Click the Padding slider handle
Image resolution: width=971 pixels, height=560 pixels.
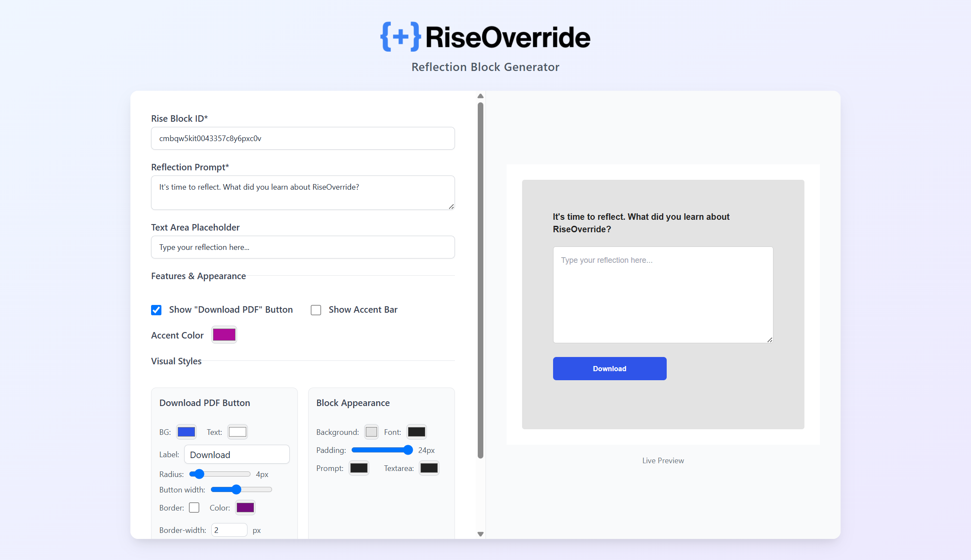point(408,450)
